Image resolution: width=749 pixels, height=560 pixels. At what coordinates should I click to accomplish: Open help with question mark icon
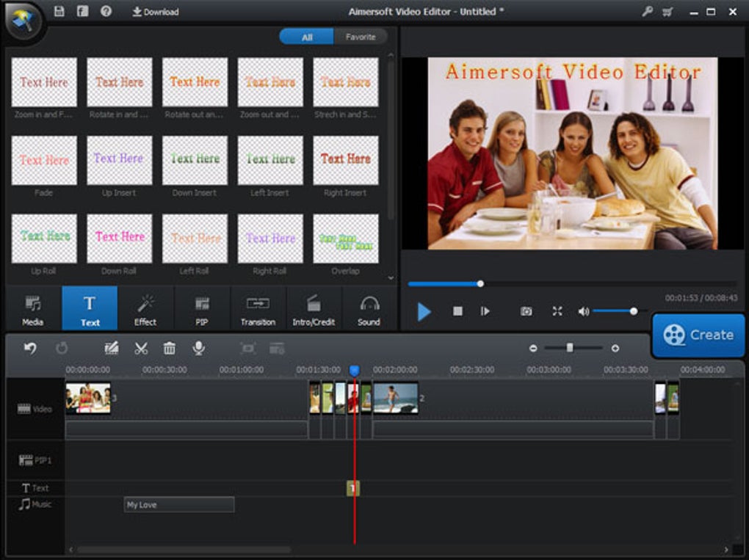[106, 12]
